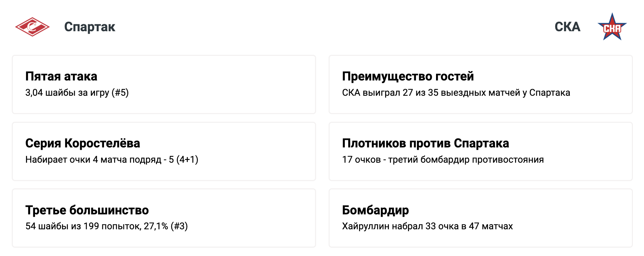
Task: Click the '(#3)' rank in Третье большинство card
Action: point(179,226)
